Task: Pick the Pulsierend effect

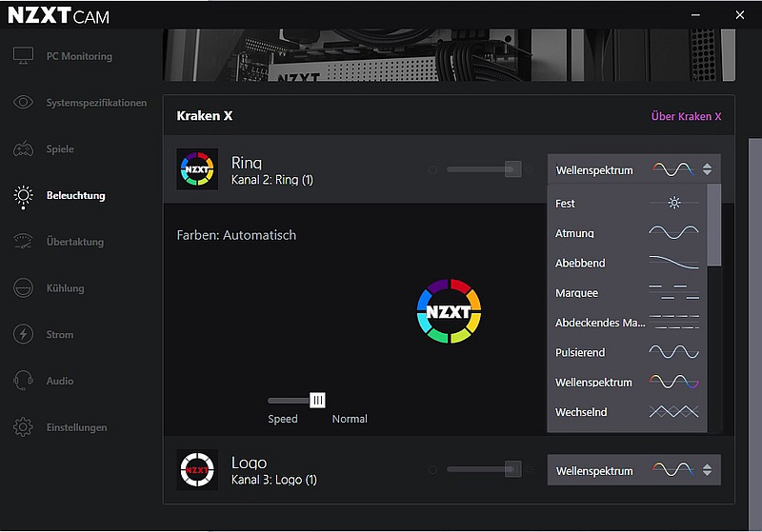Action: click(627, 352)
